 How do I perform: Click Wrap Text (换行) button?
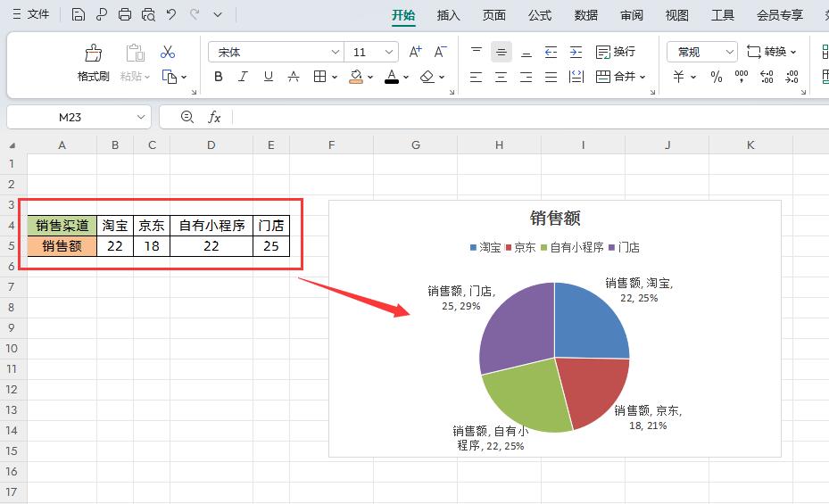616,52
